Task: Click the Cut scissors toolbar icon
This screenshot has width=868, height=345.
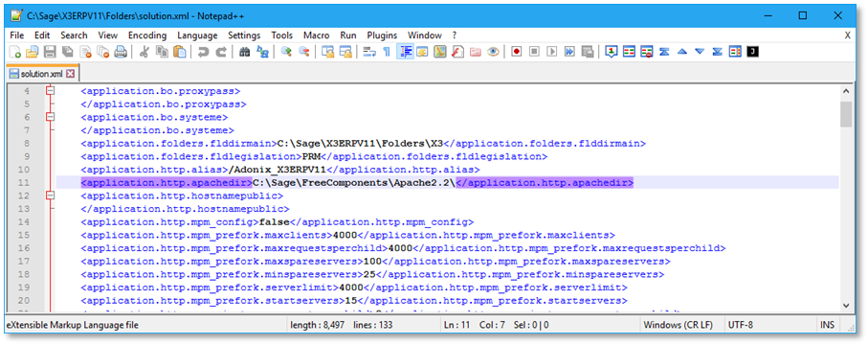Action: click(x=145, y=52)
